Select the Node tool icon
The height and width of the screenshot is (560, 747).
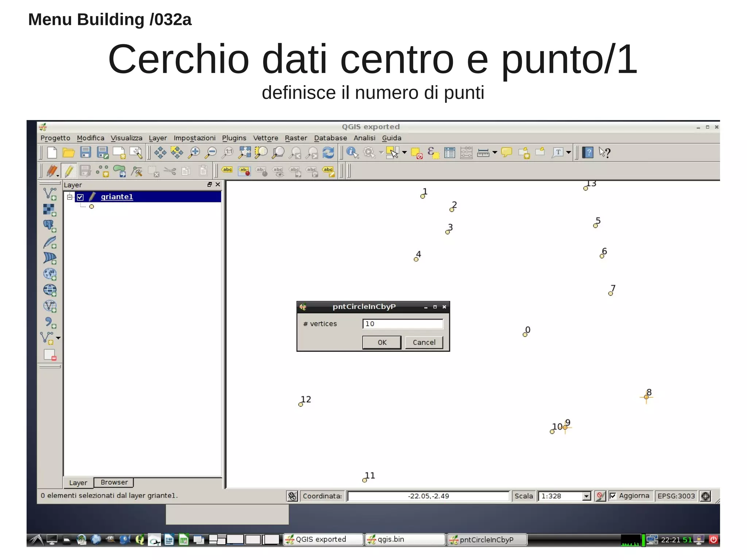point(137,171)
